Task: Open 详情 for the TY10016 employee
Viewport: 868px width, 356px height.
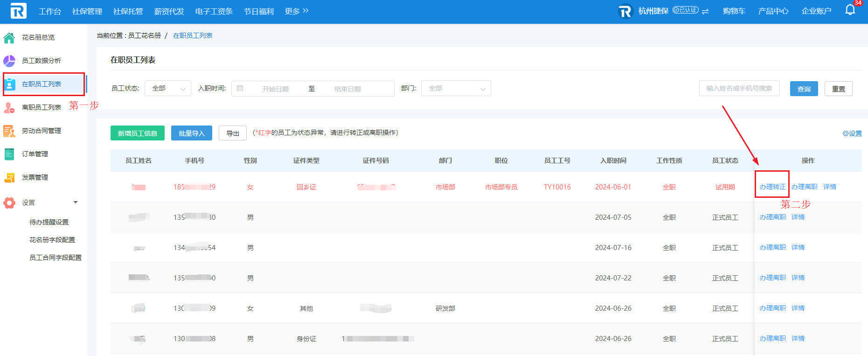Action: coord(830,187)
